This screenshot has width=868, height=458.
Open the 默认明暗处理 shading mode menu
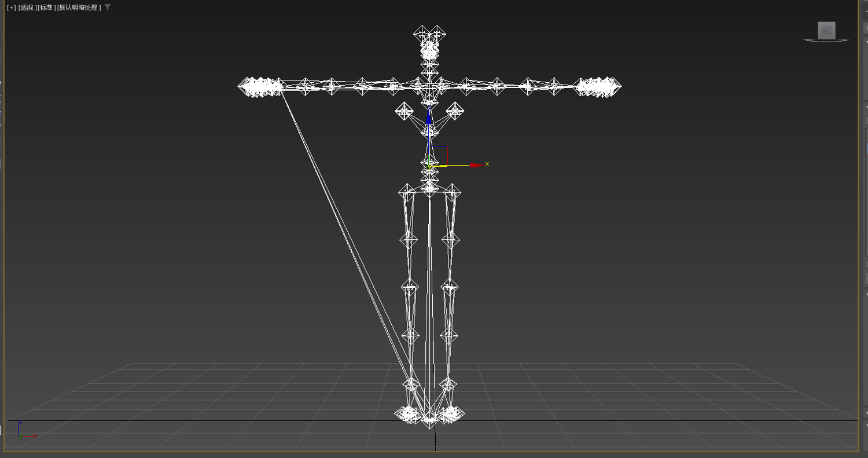79,8
